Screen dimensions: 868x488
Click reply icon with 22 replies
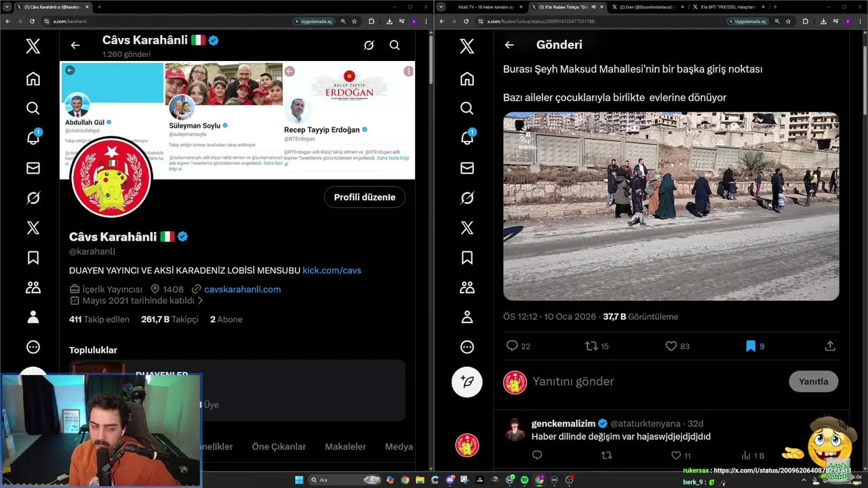point(513,346)
